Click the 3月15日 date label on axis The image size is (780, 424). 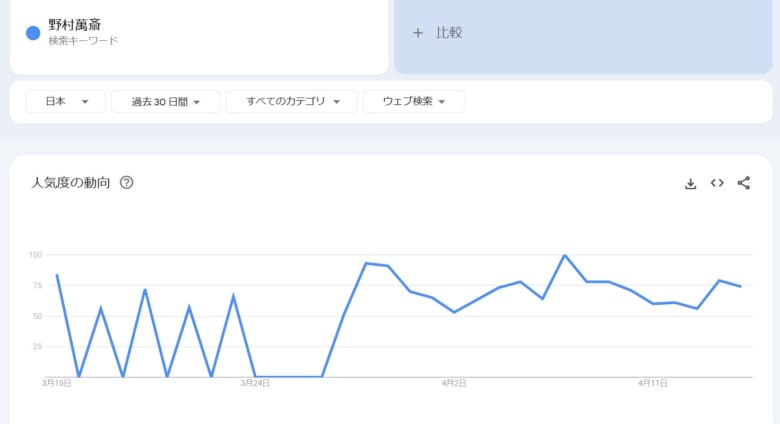[x=56, y=383]
